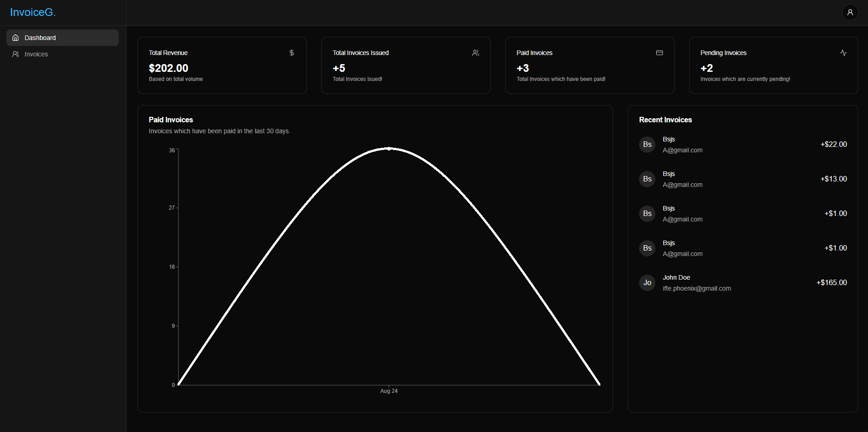This screenshot has height=432, width=868.
Task: Click the people icon beside Invoices
Action: 15,54
